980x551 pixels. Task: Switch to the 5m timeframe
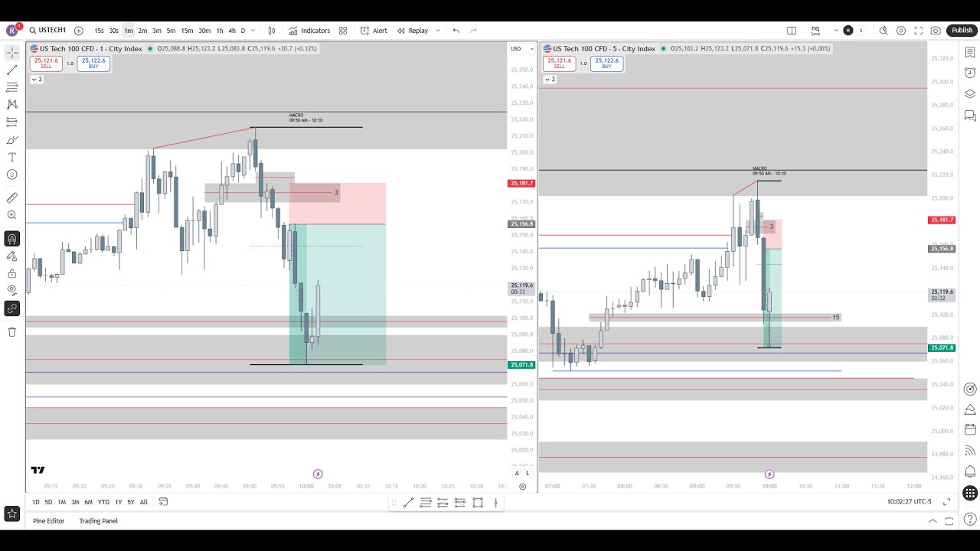point(171,31)
